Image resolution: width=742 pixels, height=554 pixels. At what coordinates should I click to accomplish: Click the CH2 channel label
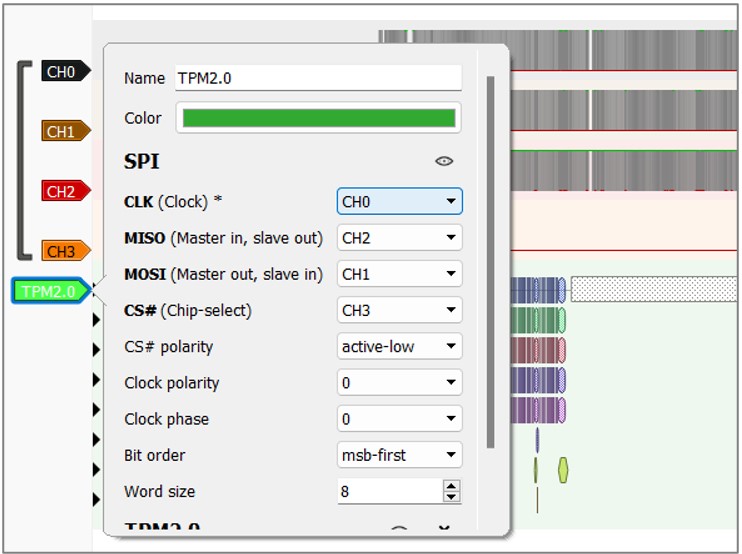tap(66, 191)
